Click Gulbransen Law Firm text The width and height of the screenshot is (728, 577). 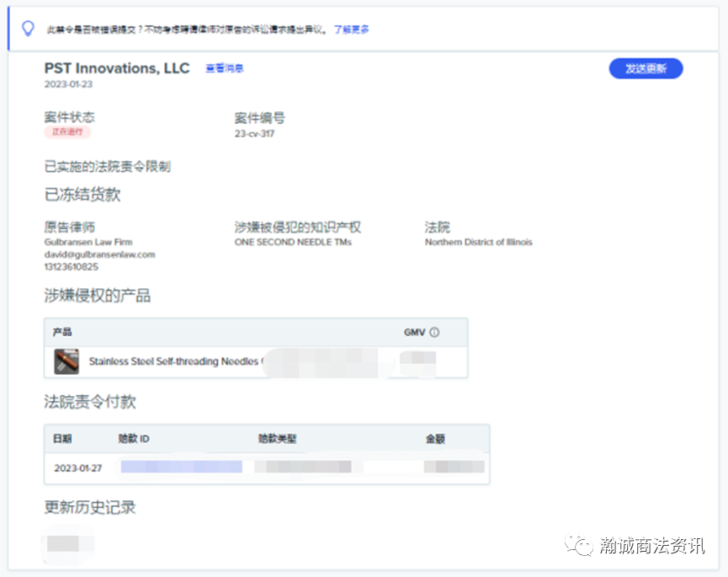pos(88,242)
